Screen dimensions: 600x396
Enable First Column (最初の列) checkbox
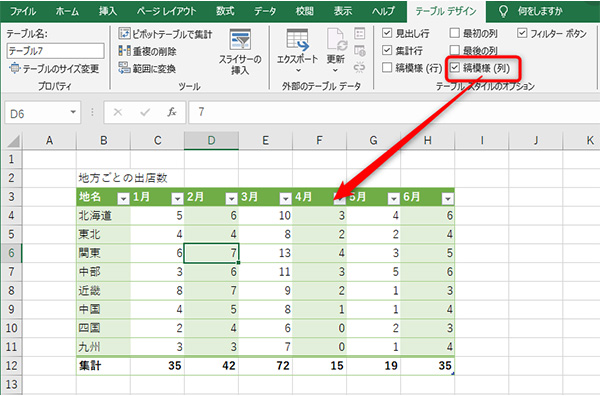pos(454,33)
